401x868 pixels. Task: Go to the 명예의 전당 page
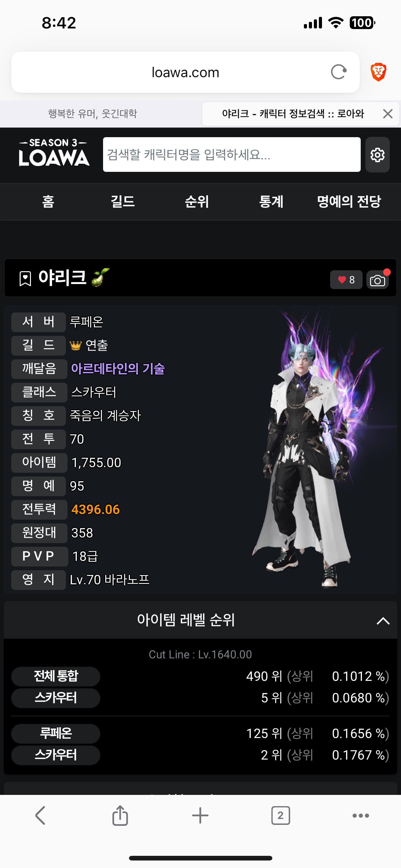point(349,202)
